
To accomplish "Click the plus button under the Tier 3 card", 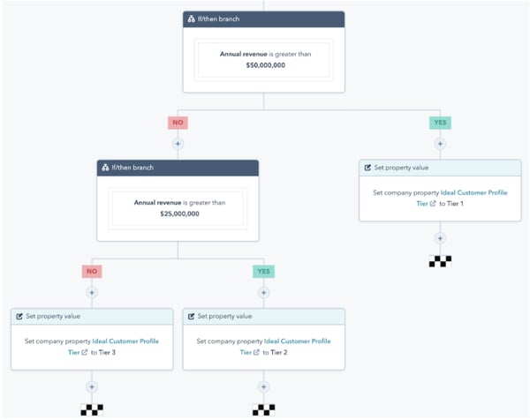I will (92, 386).
